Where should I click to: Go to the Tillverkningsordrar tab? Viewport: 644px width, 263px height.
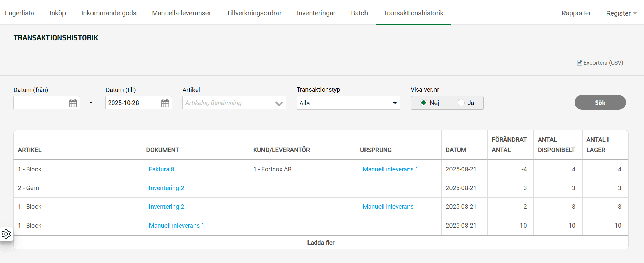coord(254,13)
